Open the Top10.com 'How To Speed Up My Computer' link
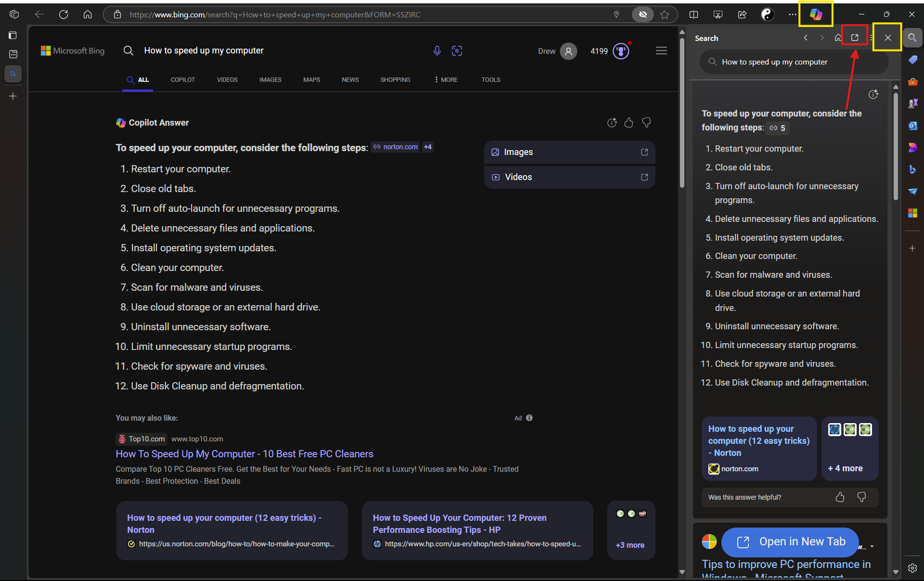 [244, 454]
